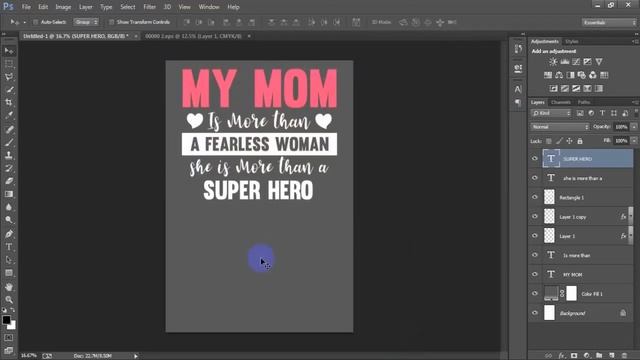Screen dimensions: 640x360
Task: Enable the Auto-Select checkbox
Action: point(36,22)
